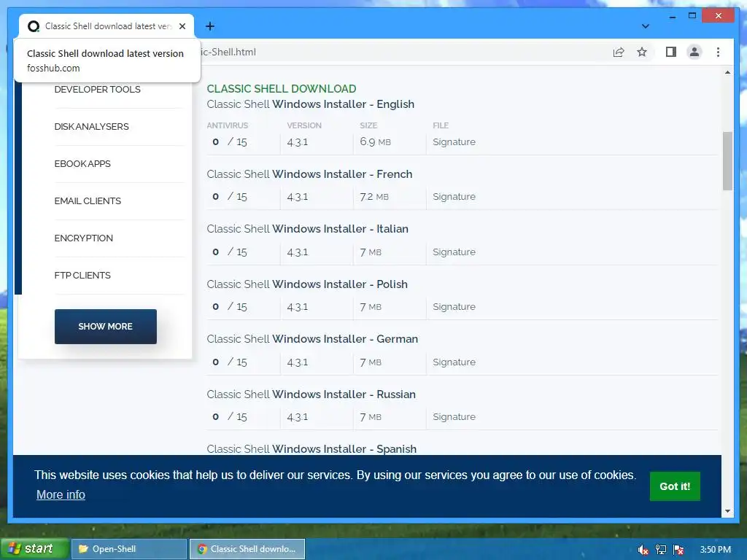This screenshot has width=747, height=560.
Task: Open the Developer Tools category
Action: [x=97, y=90]
